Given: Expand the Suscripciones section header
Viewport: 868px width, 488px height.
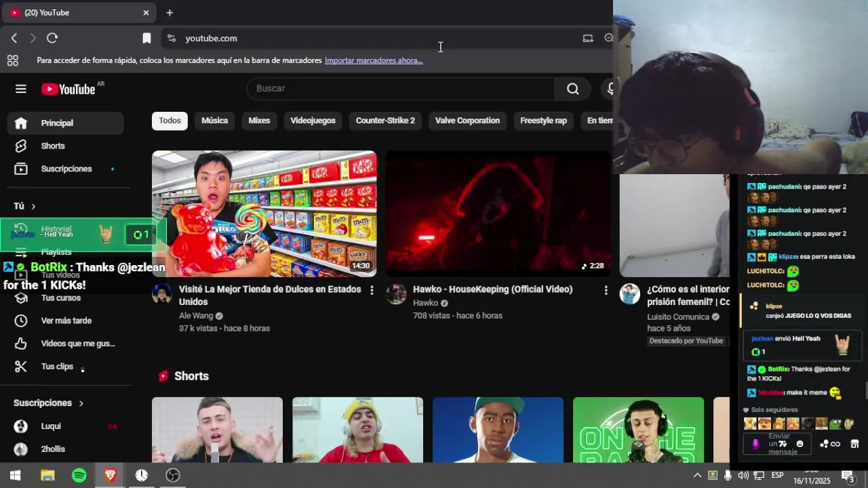Looking at the screenshot, I should pyautogui.click(x=49, y=403).
